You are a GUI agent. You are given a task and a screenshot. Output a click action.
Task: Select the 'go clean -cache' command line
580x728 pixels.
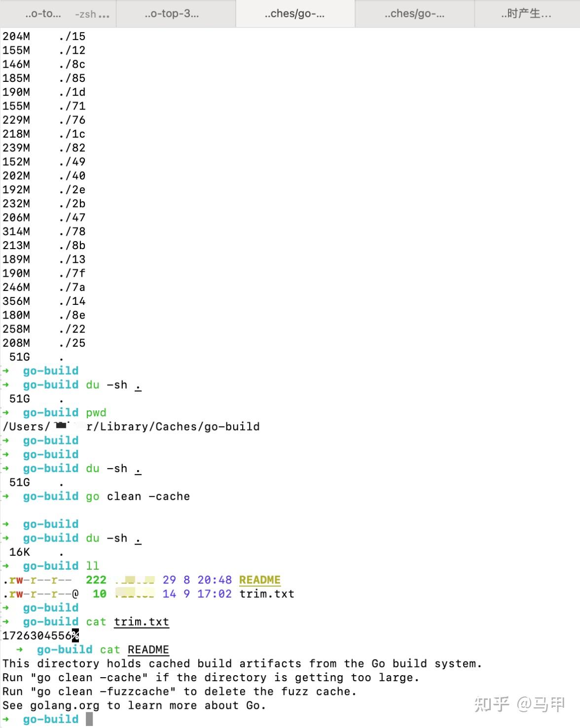pyautogui.click(x=138, y=497)
